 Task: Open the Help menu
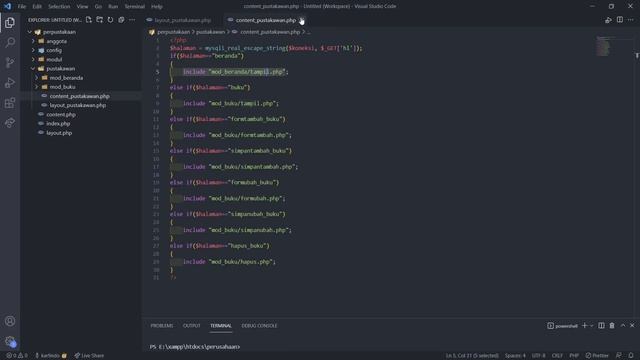point(157,7)
